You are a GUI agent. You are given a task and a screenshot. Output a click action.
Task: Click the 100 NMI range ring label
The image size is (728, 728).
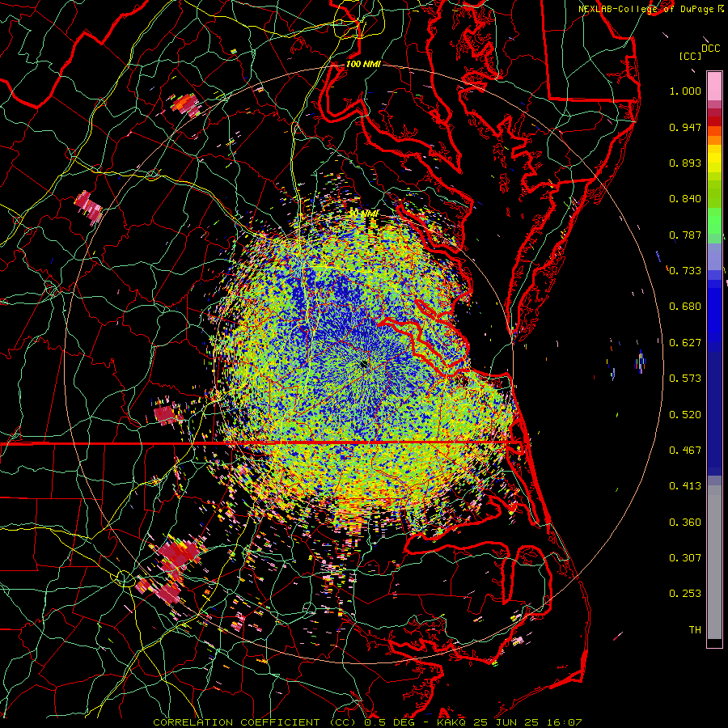(x=363, y=64)
